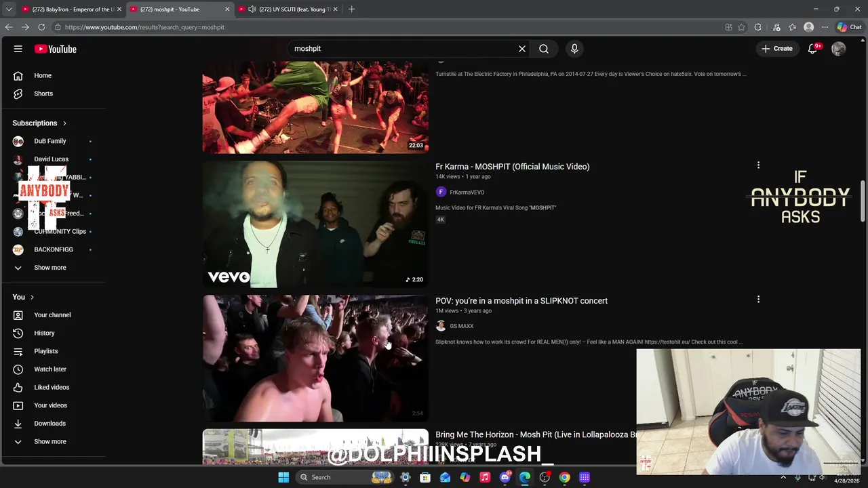
Task: Open Discord from the taskbar
Action: (505, 477)
